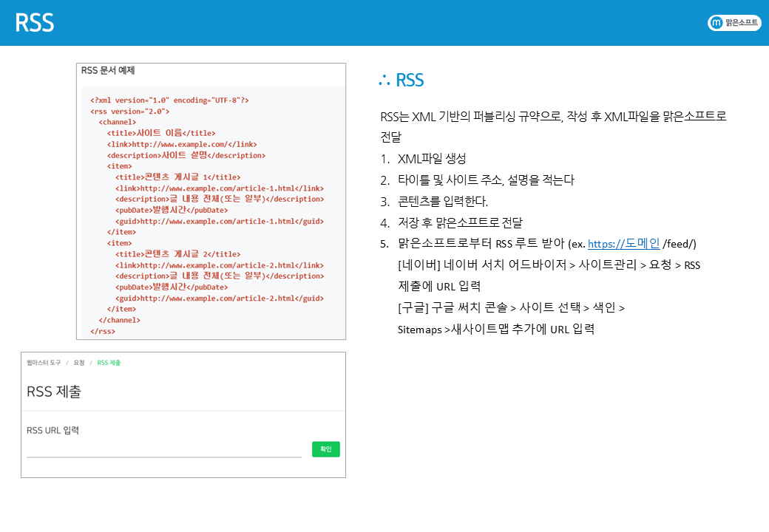This screenshot has width=769, height=532.
Task: Click the 네이버 서치 어드바이저 instruction line
Action: click(x=549, y=265)
